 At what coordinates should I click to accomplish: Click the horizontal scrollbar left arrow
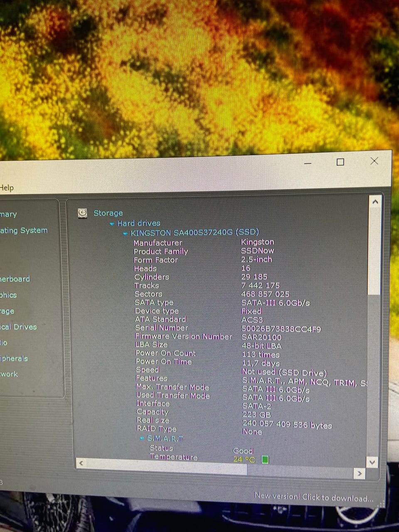tap(81, 463)
